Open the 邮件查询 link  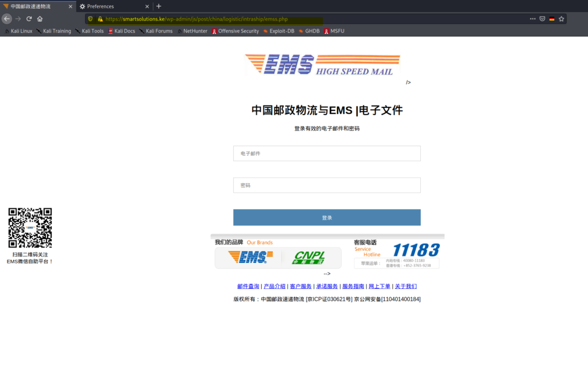[x=248, y=286]
